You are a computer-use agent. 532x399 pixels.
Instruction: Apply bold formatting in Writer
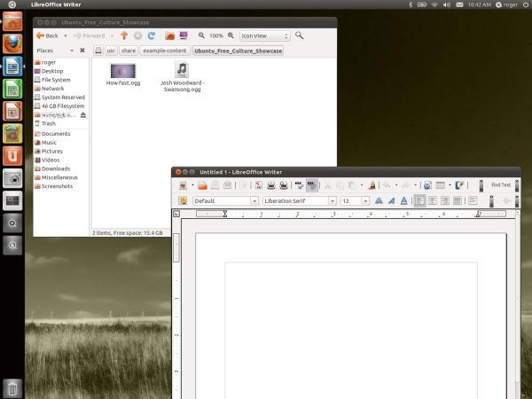tap(379, 201)
